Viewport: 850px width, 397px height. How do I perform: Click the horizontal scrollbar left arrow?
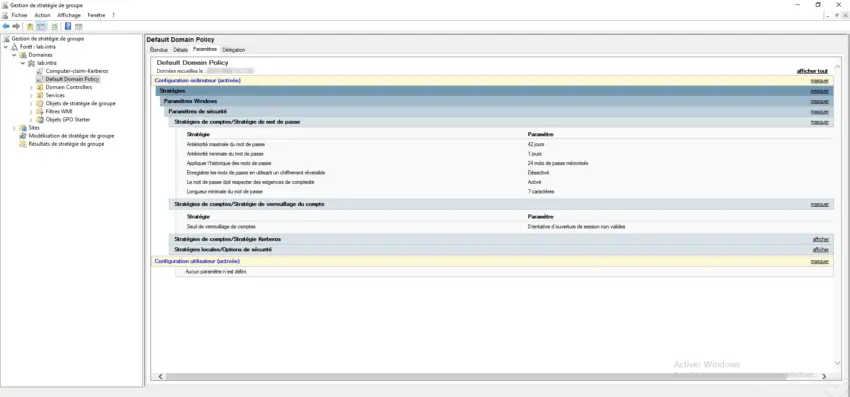(x=160, y=376)
